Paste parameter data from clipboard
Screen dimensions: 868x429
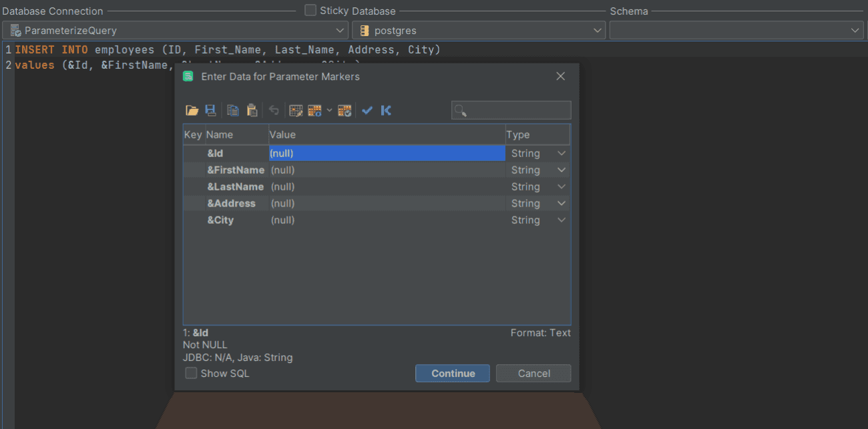click(252, 110)
